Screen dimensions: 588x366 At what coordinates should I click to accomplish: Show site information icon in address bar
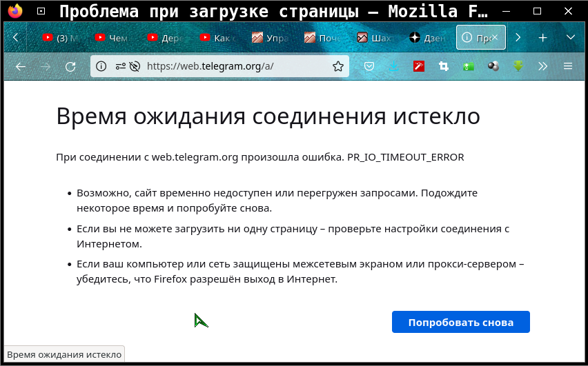point(101,67)
